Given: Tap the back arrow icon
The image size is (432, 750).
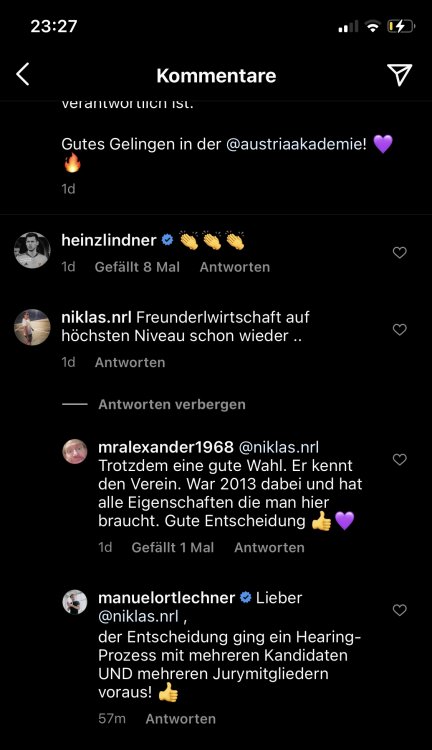Looking at the screenshot, I should click(22, 75).
